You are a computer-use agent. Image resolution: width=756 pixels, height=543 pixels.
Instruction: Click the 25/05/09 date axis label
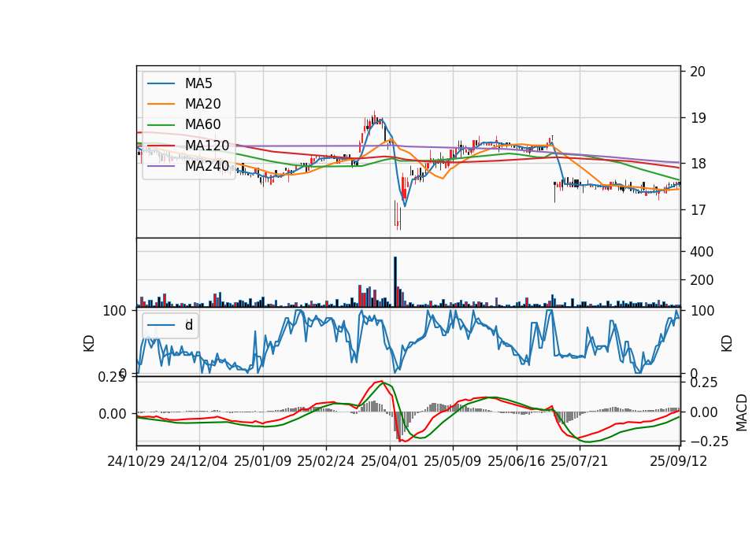453,461
